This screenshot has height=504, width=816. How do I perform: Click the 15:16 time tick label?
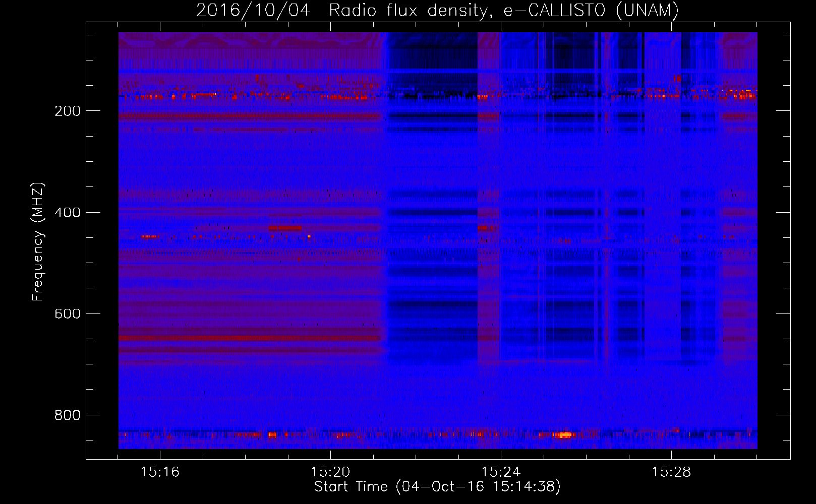click(160, 472)
